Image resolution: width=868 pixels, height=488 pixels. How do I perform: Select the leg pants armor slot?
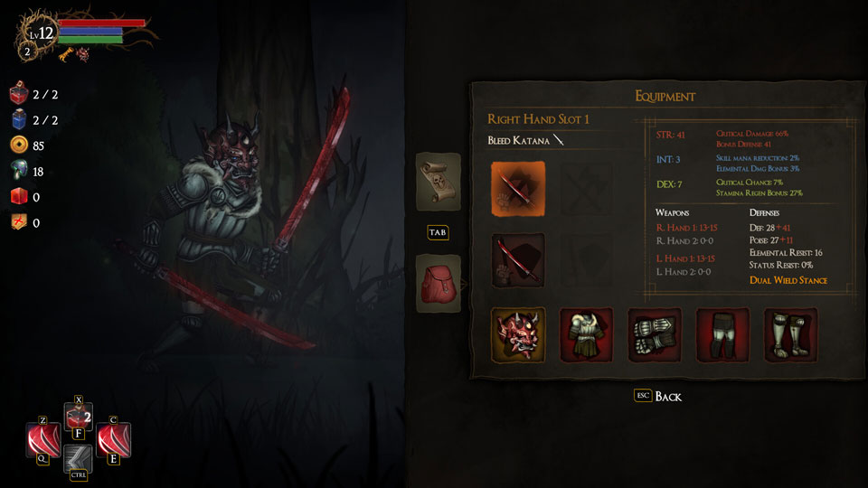click(722, 335)
